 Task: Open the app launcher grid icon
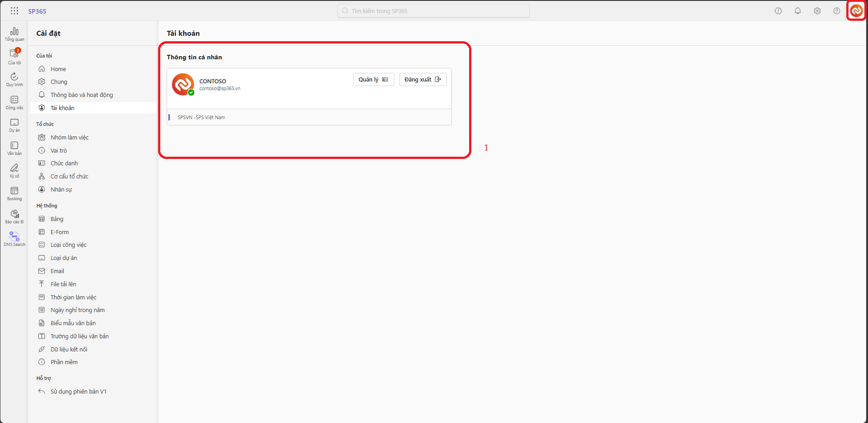[14, 11]
